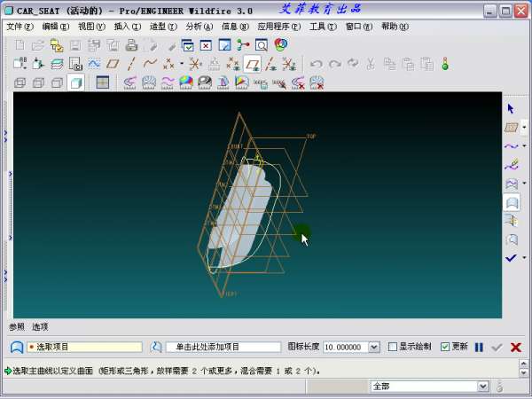Image resolution: width=532 pixels, height=399 pixels.
Task: Open the 视图(V) menu
Action: coord(91,27)
